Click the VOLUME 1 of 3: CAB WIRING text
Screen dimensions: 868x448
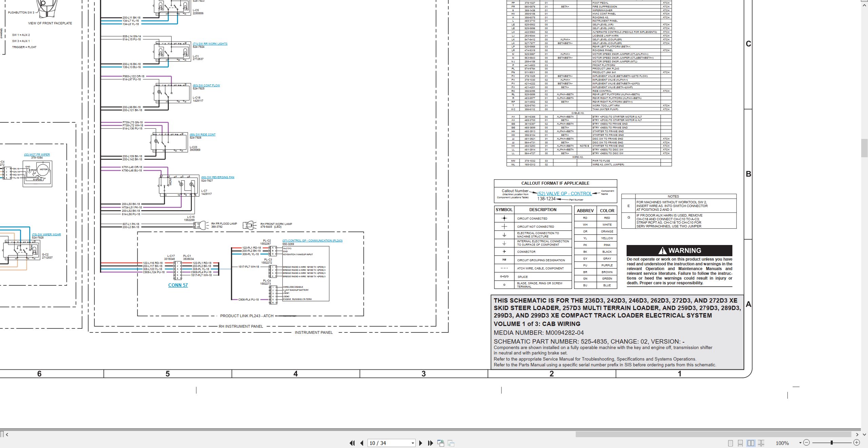pyautogui.click(x=537, y=324)
